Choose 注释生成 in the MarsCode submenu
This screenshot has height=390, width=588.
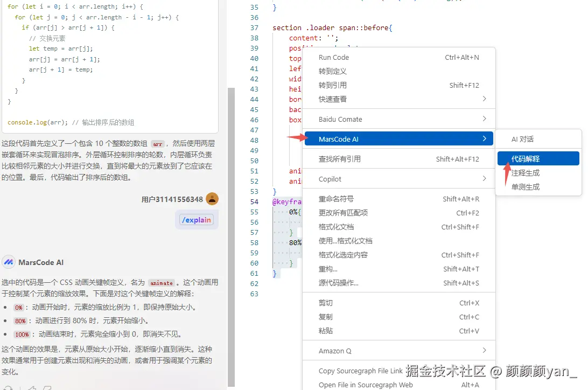[x=538, y=173]
